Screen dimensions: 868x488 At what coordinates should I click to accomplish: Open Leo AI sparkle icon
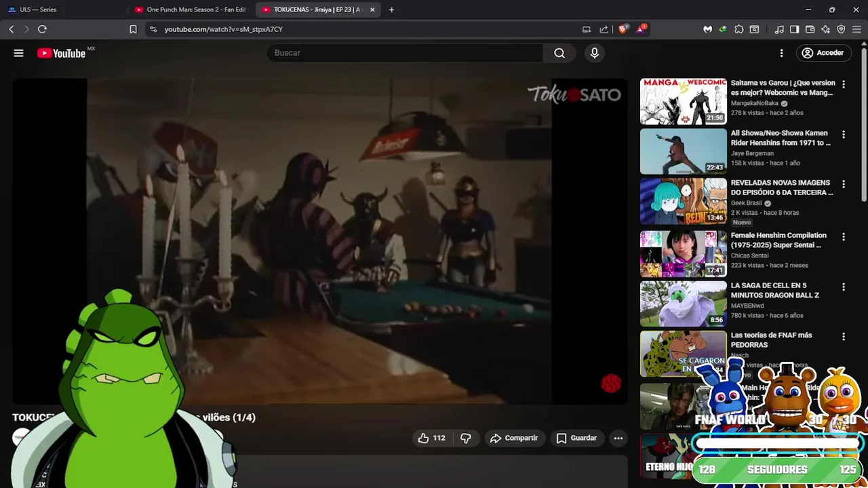tap(825, 29)
